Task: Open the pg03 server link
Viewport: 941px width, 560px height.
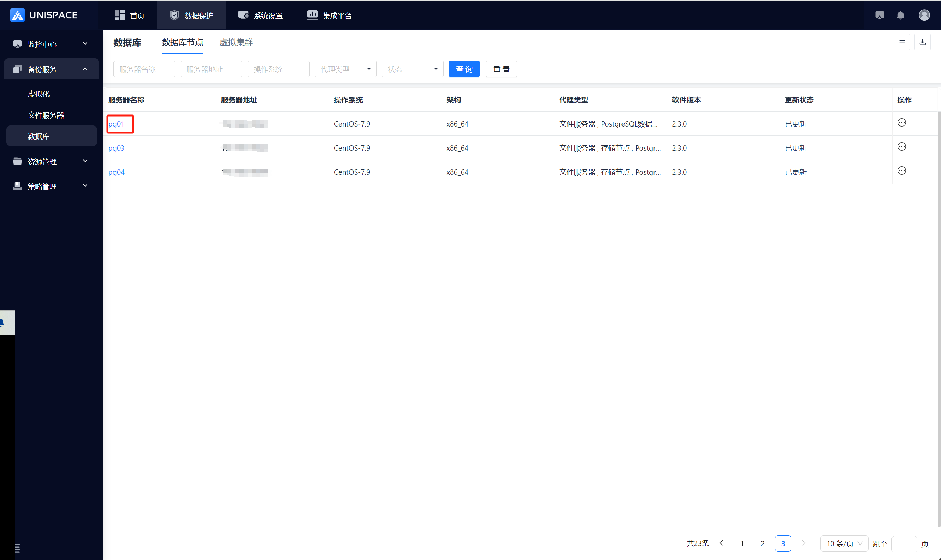Action: pos(116,148)
